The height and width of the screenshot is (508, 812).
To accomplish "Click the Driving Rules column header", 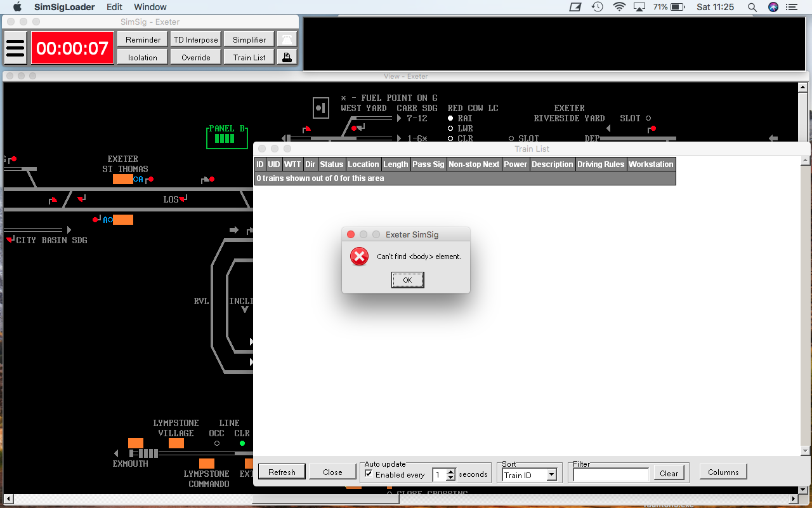I will (601, 164).
